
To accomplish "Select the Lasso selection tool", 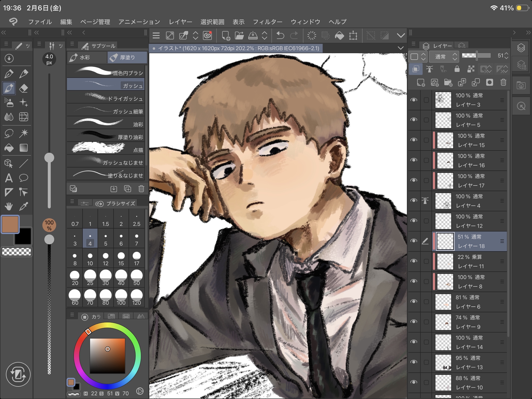I will 9,133.
